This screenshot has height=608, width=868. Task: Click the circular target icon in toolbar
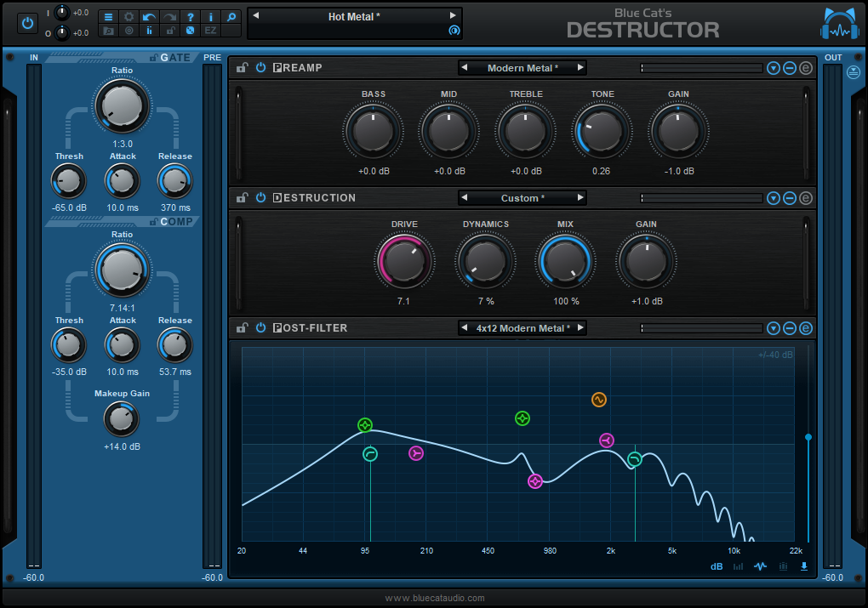(129, 31)
